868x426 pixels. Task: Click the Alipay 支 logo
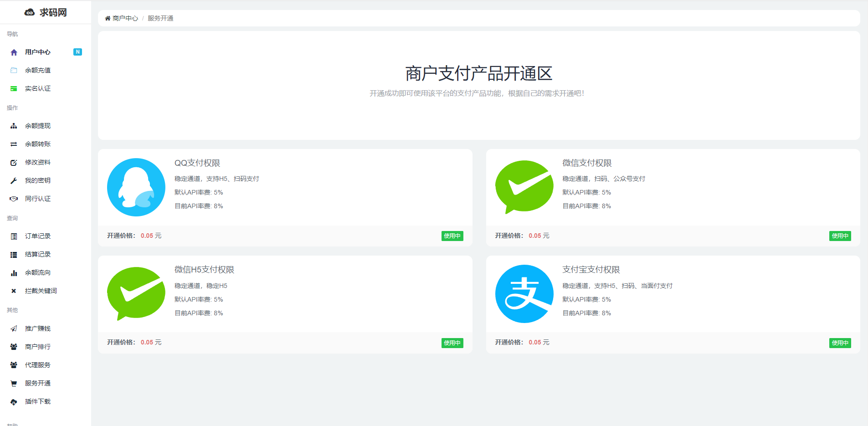(x=524, y=294)
